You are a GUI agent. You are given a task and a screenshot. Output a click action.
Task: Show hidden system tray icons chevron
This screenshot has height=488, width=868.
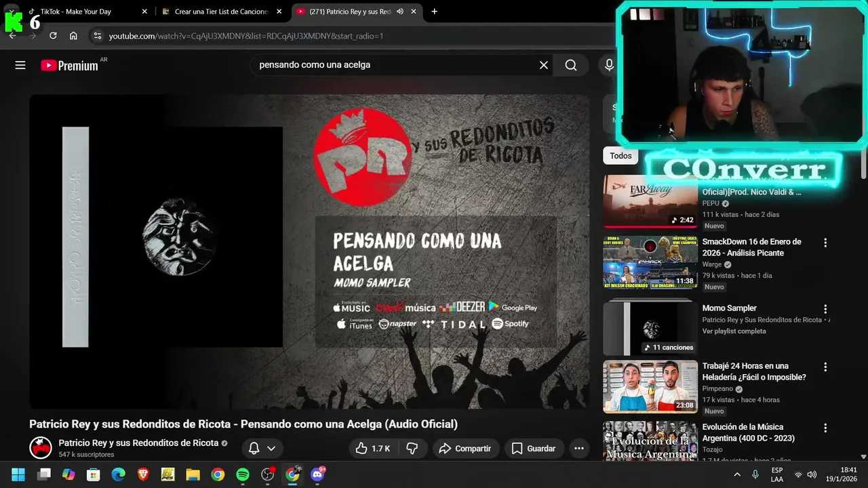click(737, 474)
